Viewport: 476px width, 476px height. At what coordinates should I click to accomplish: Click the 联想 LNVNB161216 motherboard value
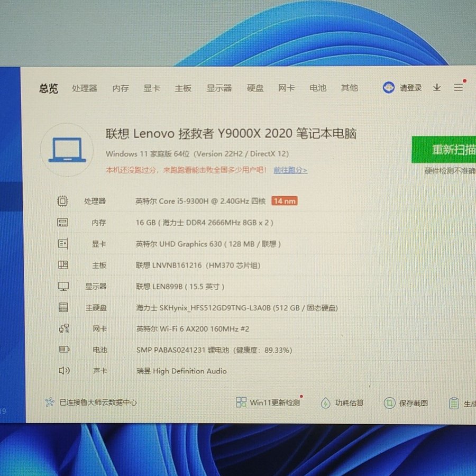(198, 266)
